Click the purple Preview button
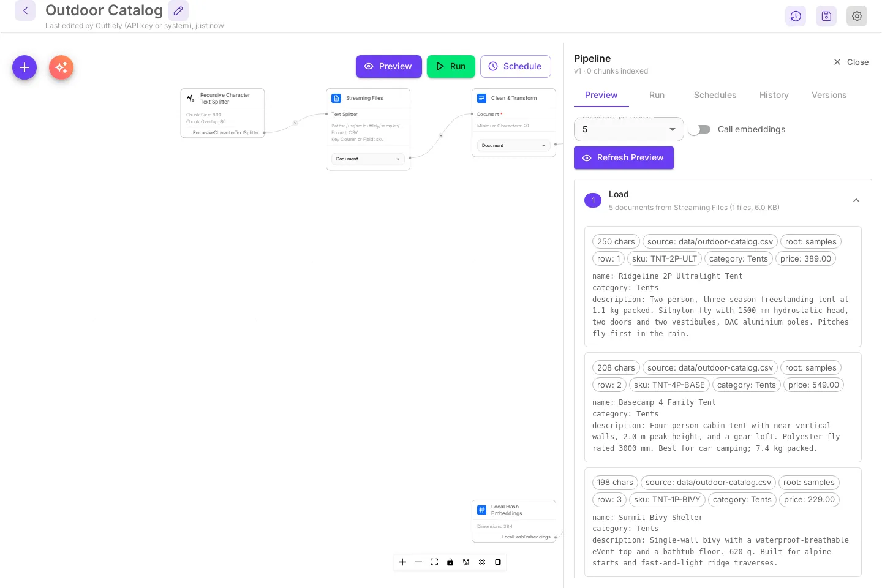This screenshot has width=882, height=588. tap(389, 66)
